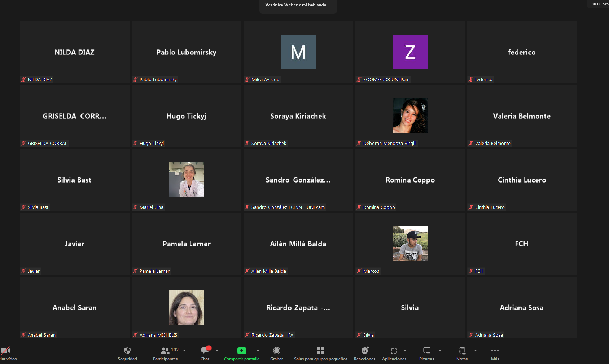Open the Reacciones menu
This screenshot has height=364, width=609.
tap(364, 354)
